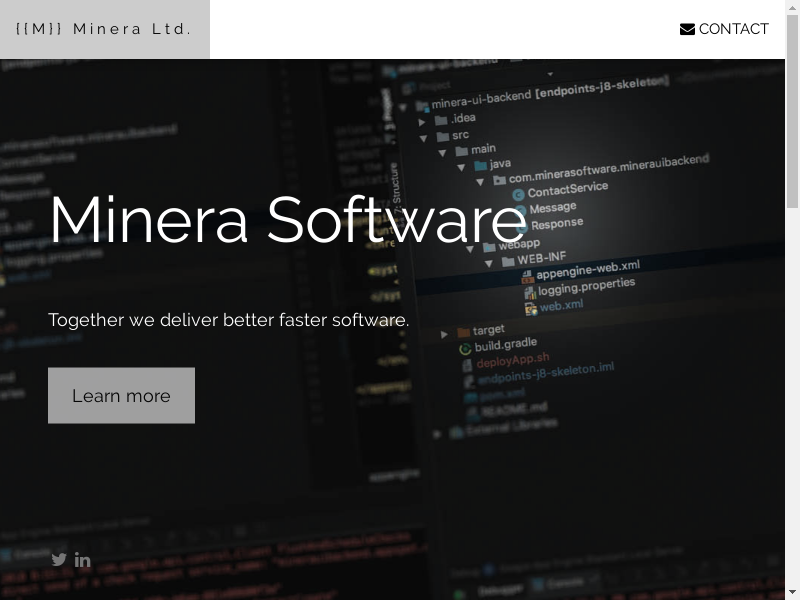800x600 pixels.
Task: Collapse the WEB-INF folder arrow
Action: [489, 263]
